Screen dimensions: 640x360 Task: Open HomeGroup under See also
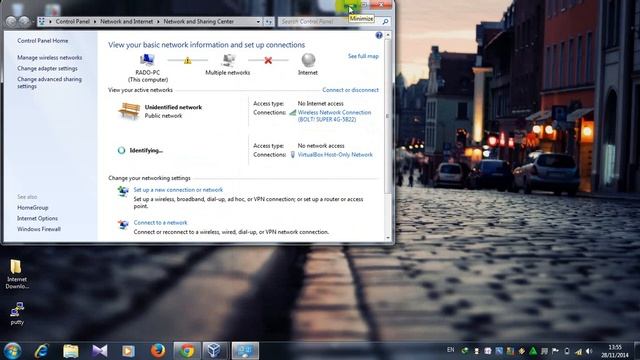(33, 208)
